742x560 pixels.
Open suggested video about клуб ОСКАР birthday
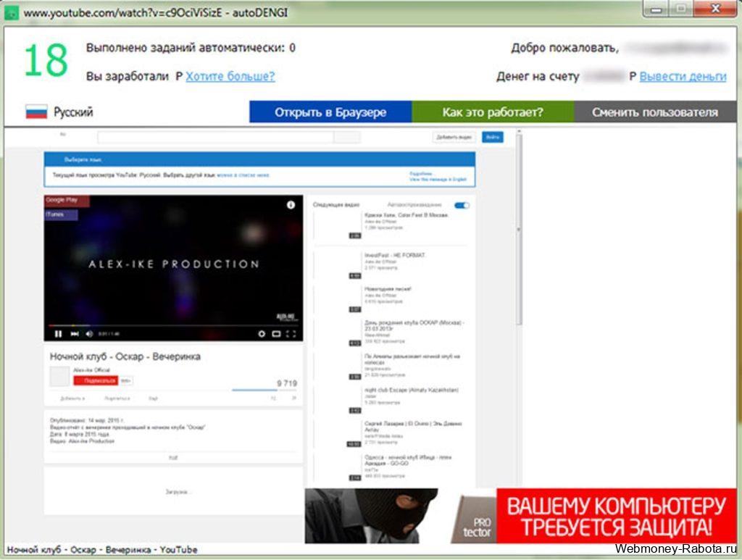pyautogui.click(x=414, y=325)
